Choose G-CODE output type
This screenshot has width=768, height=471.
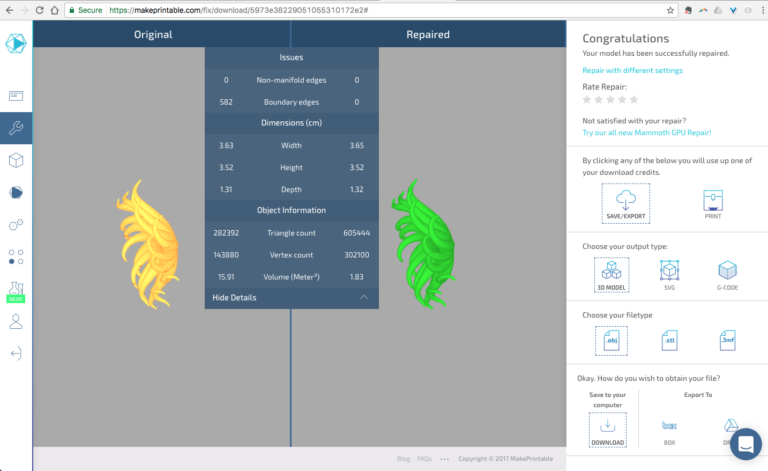pyautogui.click(x=727, y=273)
